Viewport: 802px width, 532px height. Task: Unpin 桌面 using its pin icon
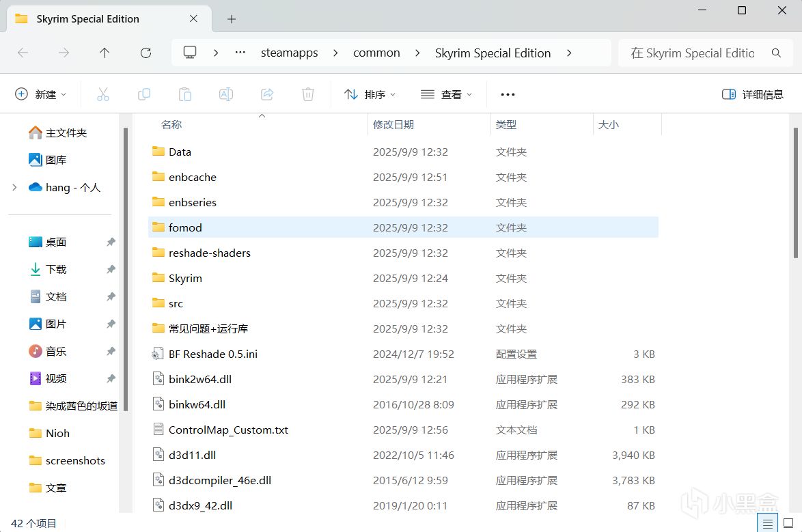(x=111, y=242)
